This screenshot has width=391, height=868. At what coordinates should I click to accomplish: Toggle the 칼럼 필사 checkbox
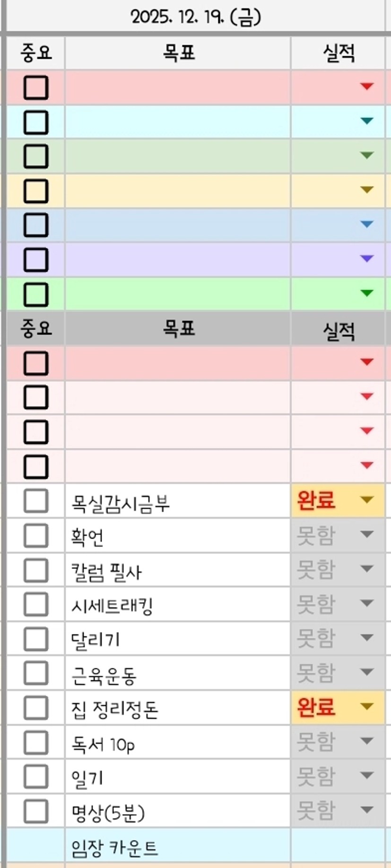36,570
